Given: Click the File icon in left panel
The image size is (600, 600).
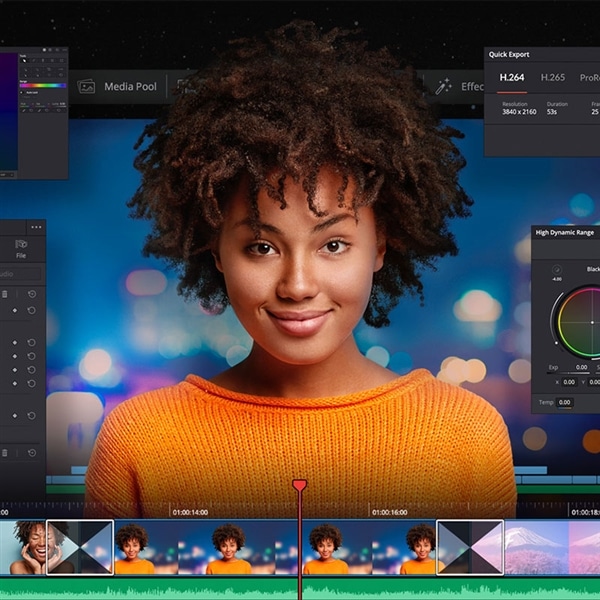Looking at the screenshot, I should click(x=21, y=245).
